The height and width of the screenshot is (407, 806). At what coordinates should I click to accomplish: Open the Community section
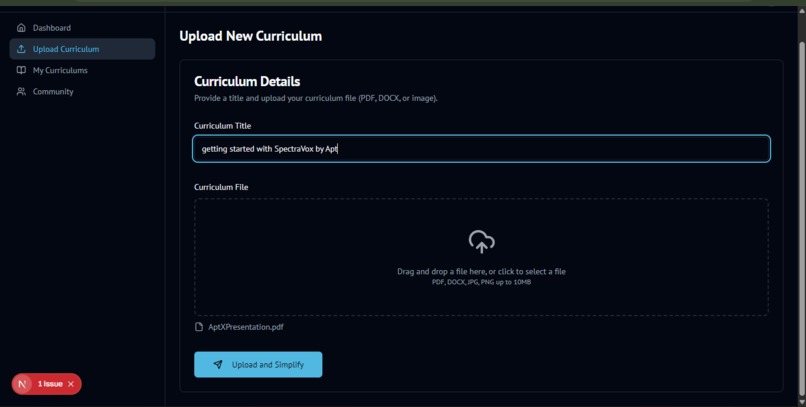click(x=82, y=91)
